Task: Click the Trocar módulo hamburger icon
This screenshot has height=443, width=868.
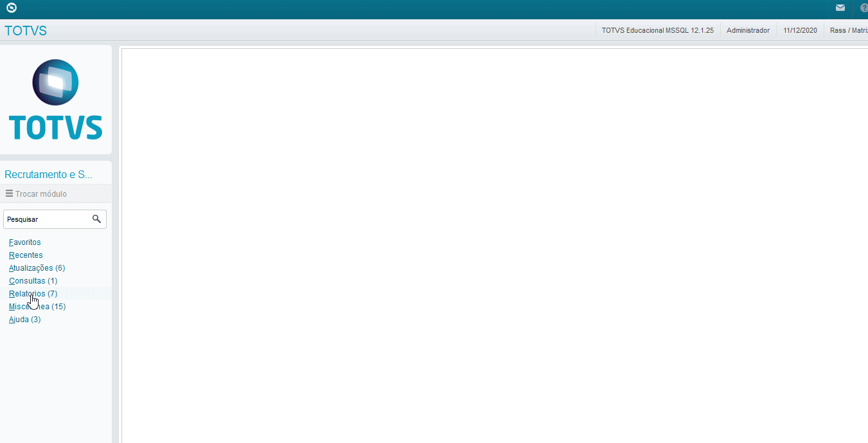Action: pos(9,194)
